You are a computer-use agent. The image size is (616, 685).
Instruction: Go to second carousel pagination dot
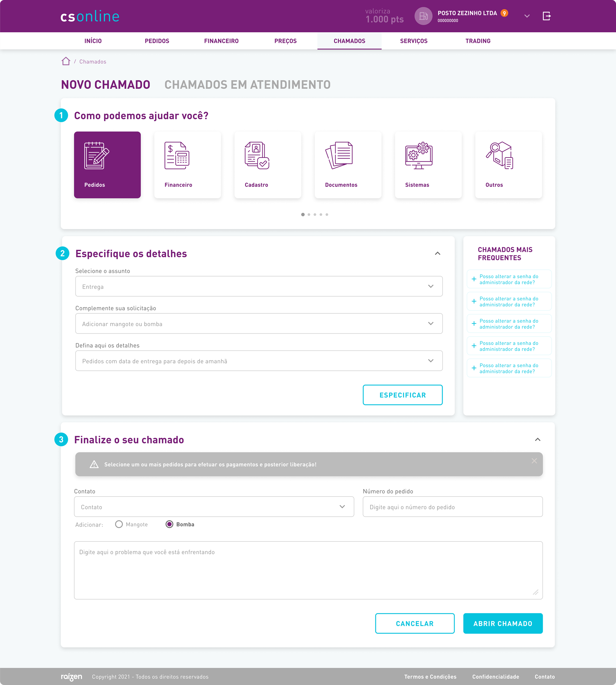tap(309, 215)
